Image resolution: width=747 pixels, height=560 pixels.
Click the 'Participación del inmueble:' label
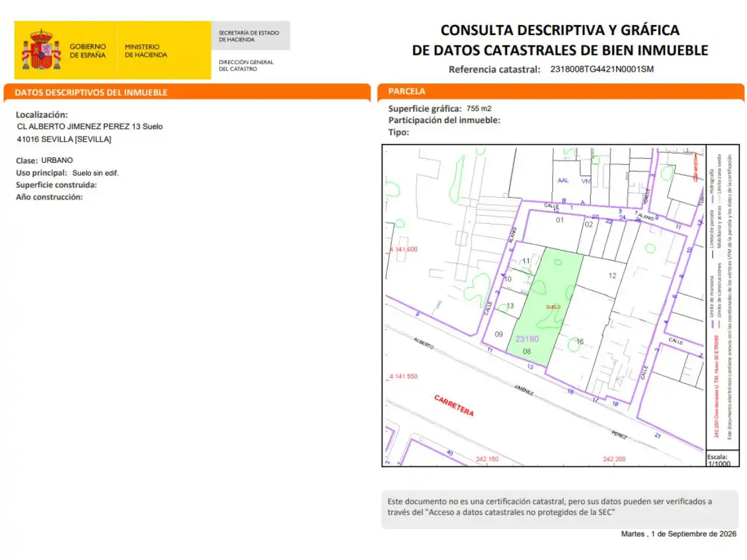pyautogui.click(x=444, y=120)
